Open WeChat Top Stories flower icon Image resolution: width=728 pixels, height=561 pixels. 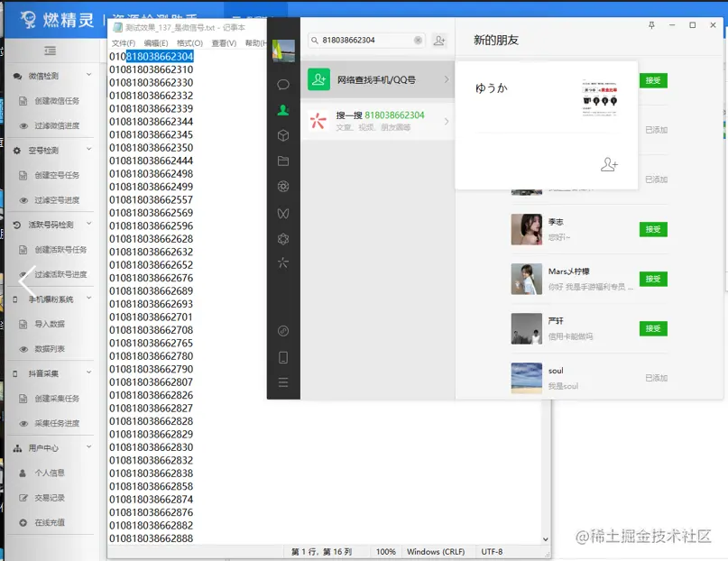(283, 238)
